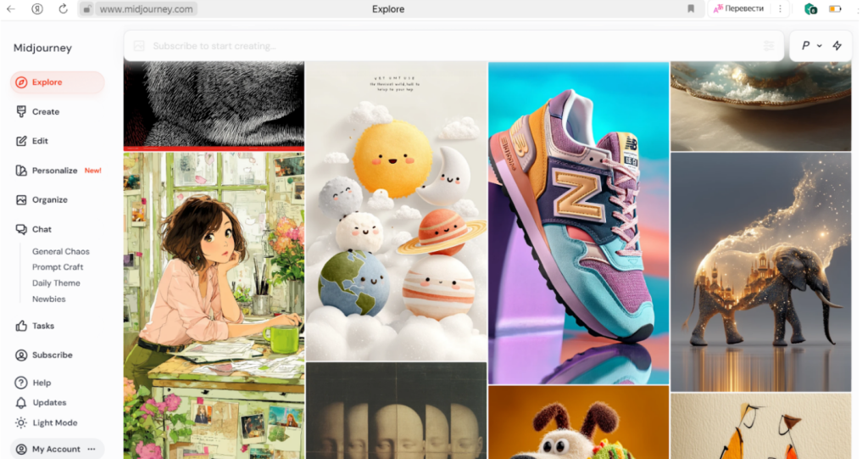The height and width of the screenshot is (459, 868).
Task: Open prompt settings sliders icon
Action: 769,46
